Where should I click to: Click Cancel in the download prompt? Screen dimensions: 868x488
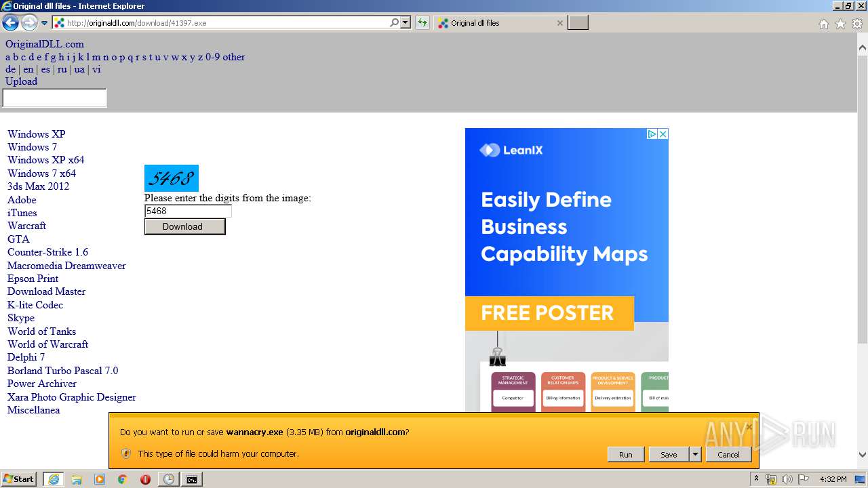click(729, 455)
